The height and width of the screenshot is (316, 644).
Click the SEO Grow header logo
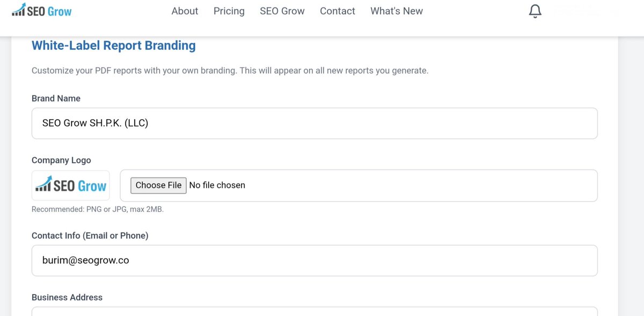point(42,10)
